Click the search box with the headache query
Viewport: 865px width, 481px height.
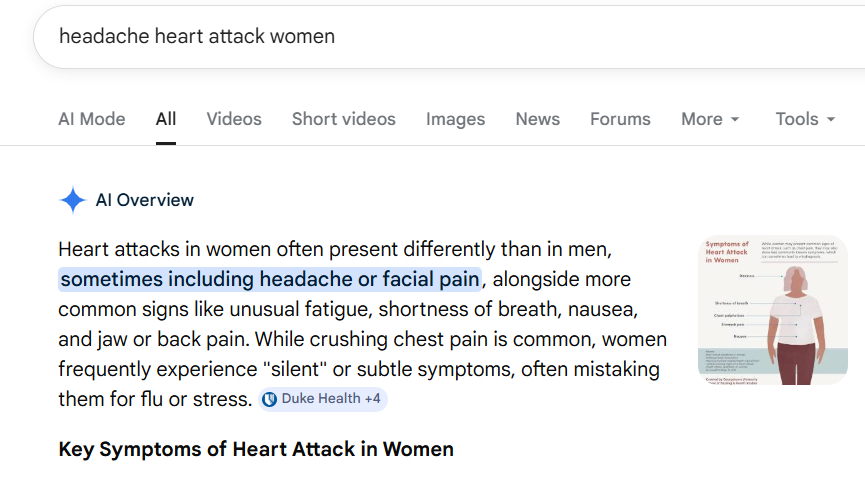pos(400,36)
